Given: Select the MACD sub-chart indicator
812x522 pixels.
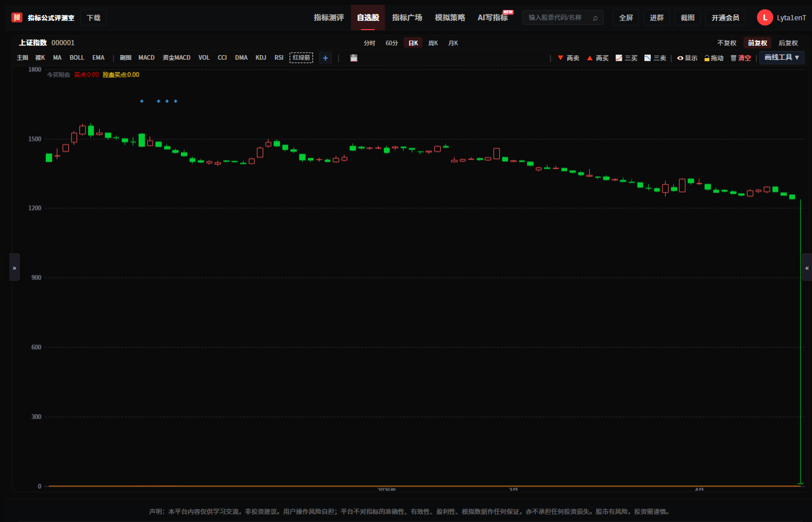Looking at the screenshot, I should pyautogui.click(x=147, y=58).
